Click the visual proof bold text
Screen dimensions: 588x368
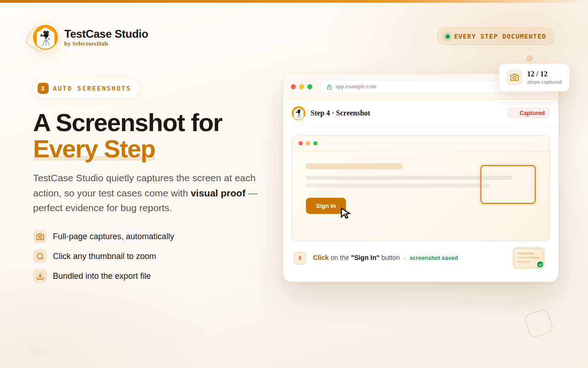pyautogui.click(x=218, y=193)
